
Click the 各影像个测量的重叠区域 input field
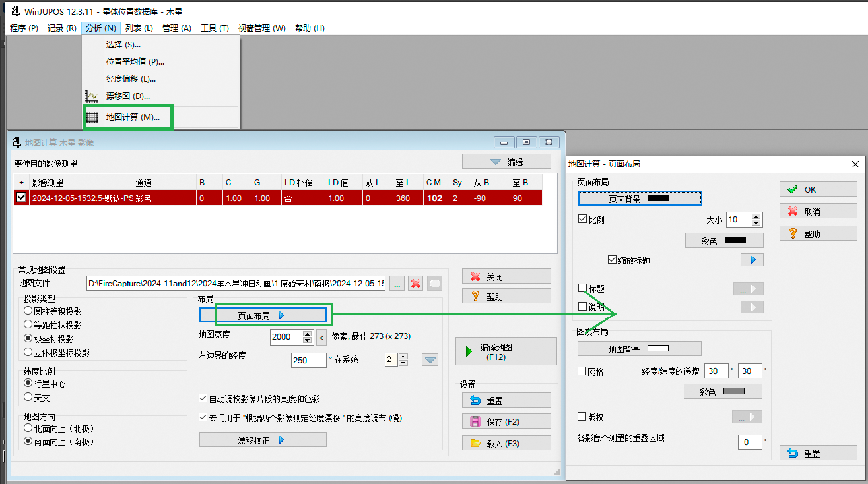tap(750, 442)
